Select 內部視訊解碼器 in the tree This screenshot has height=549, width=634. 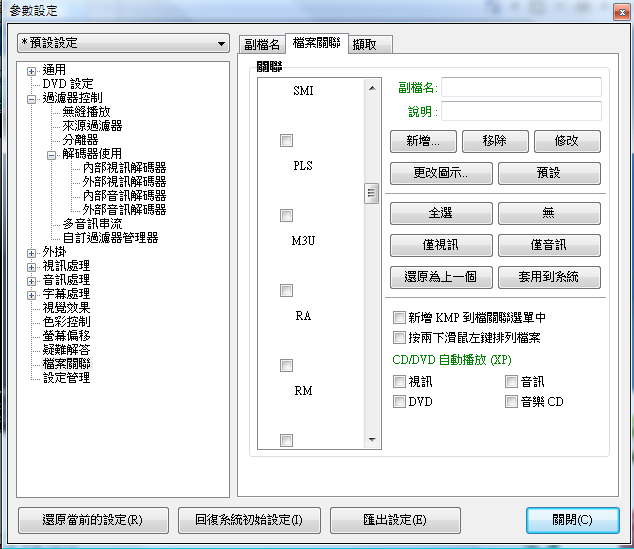coord(124,168)
